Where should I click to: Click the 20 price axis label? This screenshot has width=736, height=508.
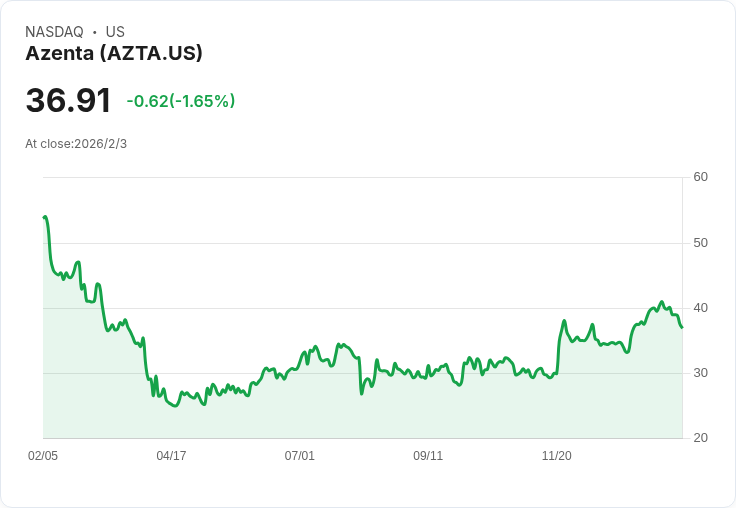pyautogui.click(x=700, y=438)
